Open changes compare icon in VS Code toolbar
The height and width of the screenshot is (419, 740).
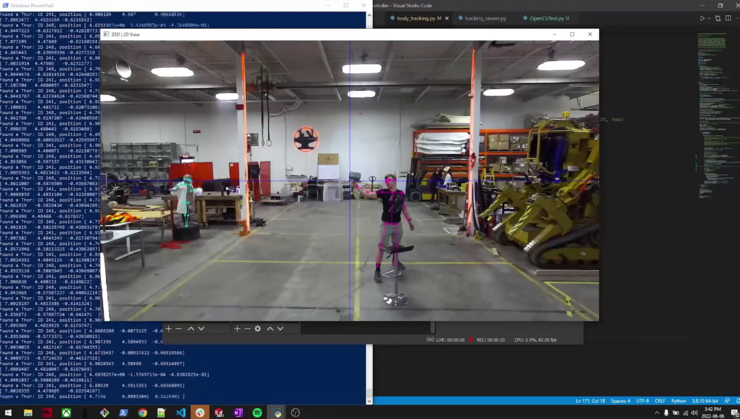coord(718,18)
